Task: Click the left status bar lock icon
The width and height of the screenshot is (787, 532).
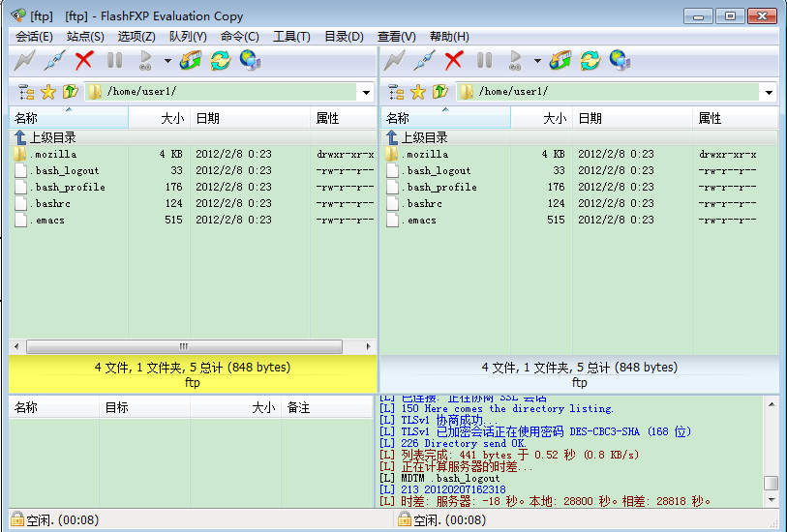Action: click(17, 519)
